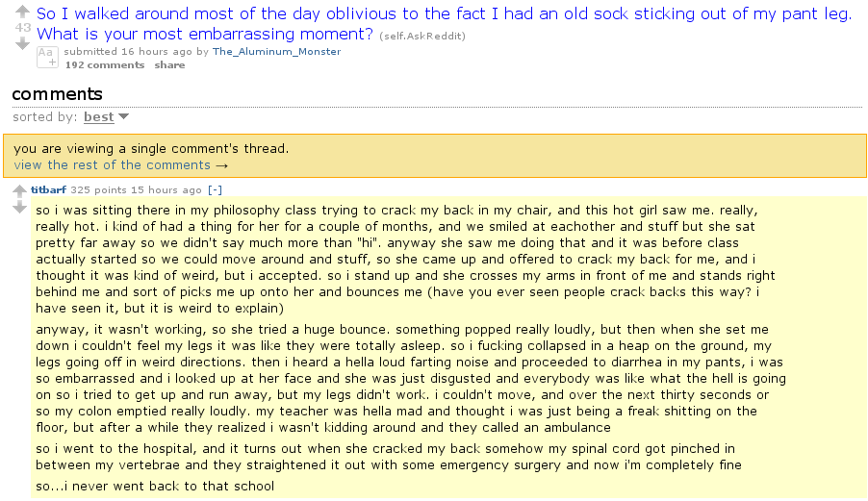Click the share link under the post

click(169, 65)
